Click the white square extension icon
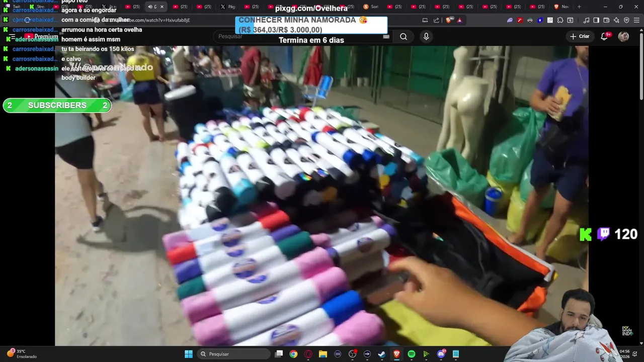 [550, 20]
